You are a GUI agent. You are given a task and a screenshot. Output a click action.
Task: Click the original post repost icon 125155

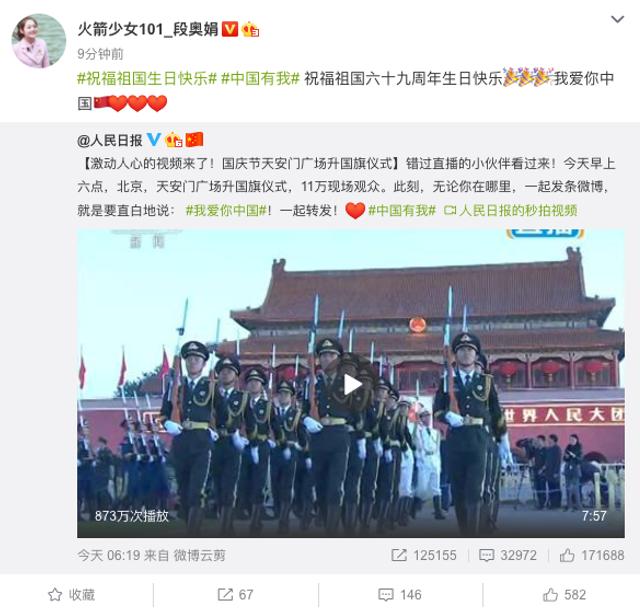[424, 555]
